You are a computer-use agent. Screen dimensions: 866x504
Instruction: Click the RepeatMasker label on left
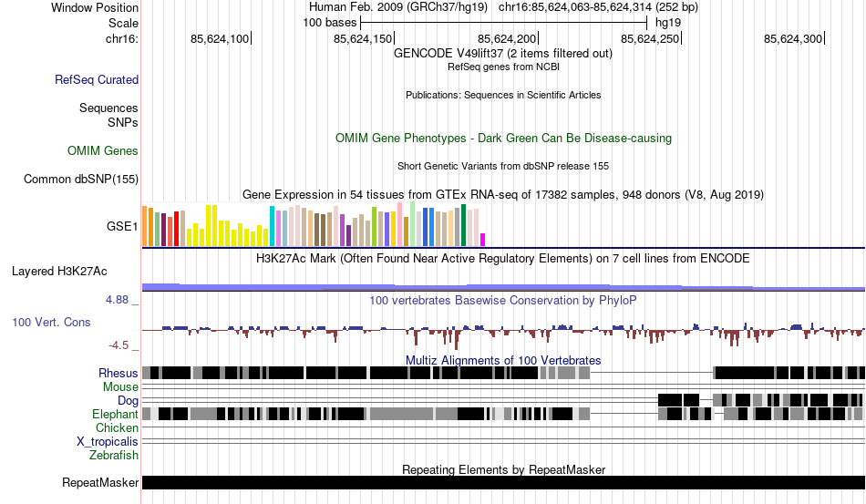coord(100,482)
